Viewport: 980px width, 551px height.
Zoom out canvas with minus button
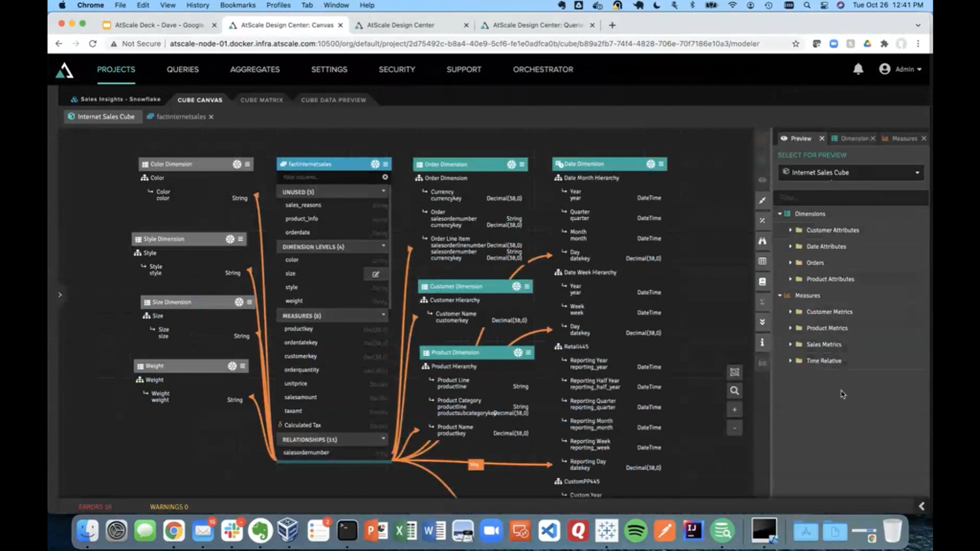[x=734, y=429]
